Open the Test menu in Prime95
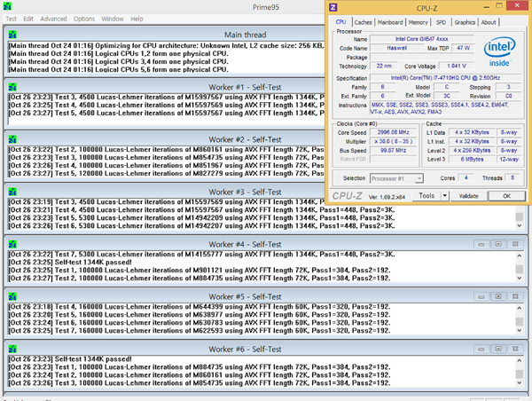The height and width of the screenshot is (401, 532). pos(12,19)
